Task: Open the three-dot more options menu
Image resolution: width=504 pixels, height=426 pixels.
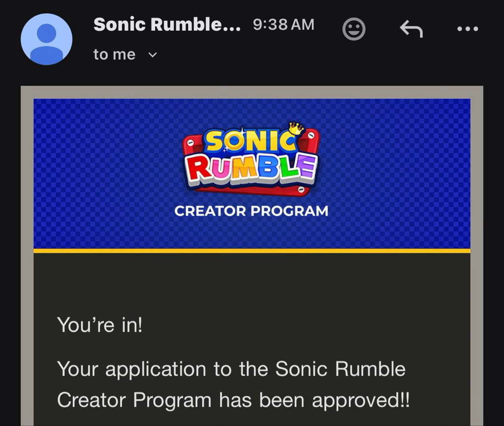Action: (467, 30)
